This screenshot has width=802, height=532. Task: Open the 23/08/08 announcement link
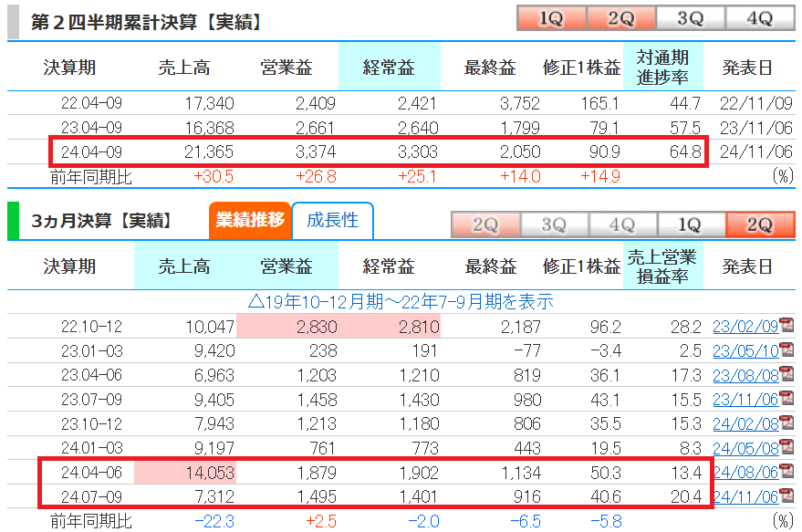click(x=745, y=375)
